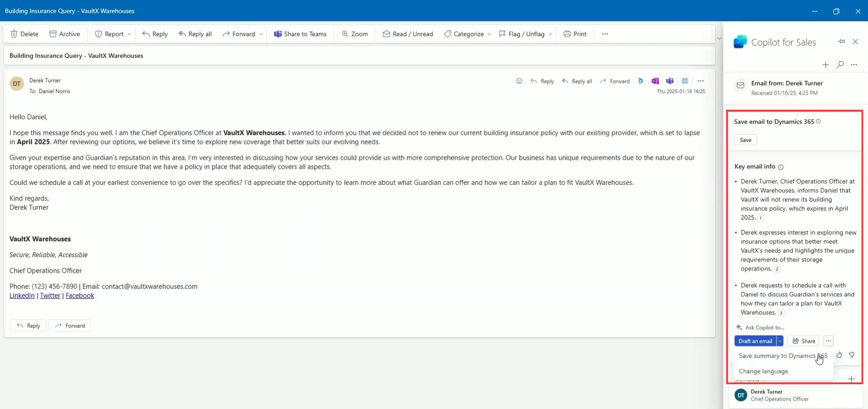Screen dimensions: 868x409
Task: Click the Forward button below the email
Action: point(70,325)
